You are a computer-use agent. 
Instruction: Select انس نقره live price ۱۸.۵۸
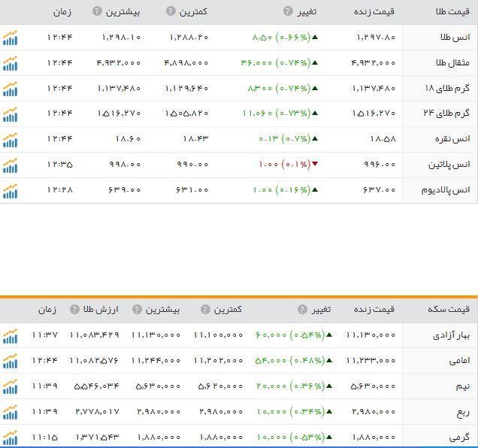[x=383, y=139]
